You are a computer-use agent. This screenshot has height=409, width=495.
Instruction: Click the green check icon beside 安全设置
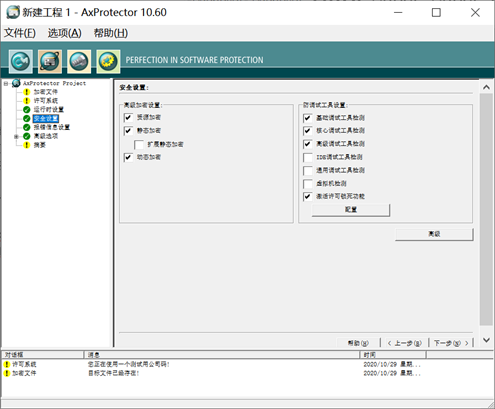point(27,119)
